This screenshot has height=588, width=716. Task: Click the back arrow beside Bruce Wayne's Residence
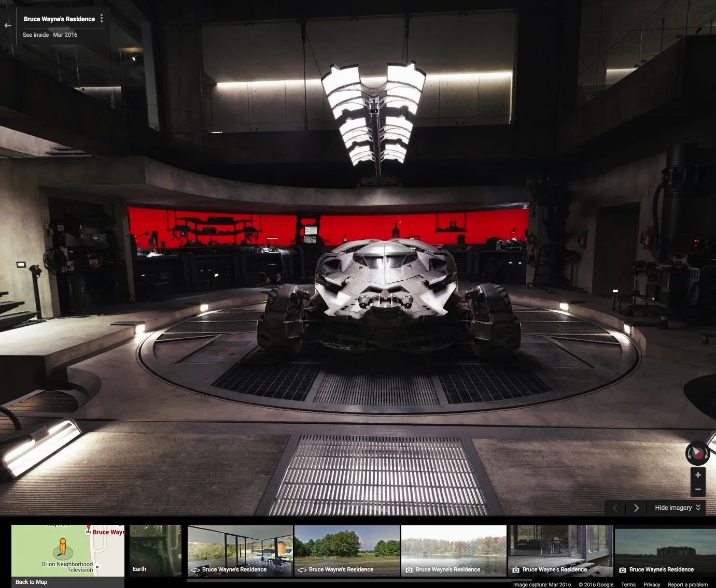8,25
